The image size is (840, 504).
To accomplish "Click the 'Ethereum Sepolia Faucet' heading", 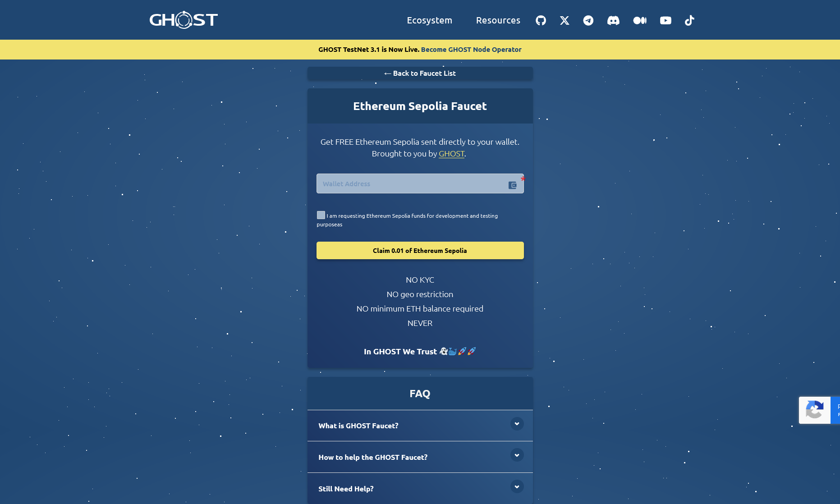I will [420, 106].
